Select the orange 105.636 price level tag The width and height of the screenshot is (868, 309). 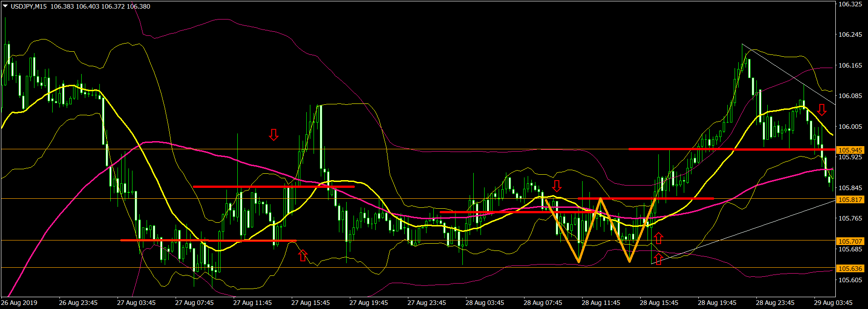[x=850, y=268]
